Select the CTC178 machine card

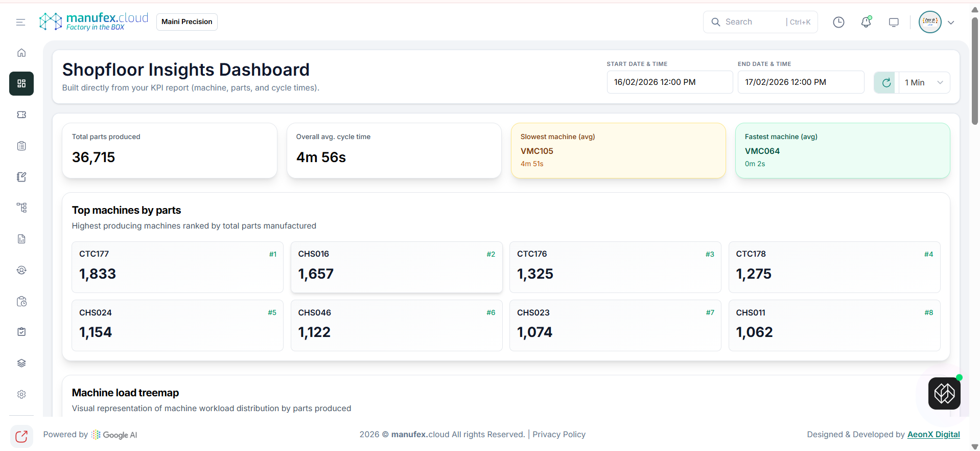point(834,267)
